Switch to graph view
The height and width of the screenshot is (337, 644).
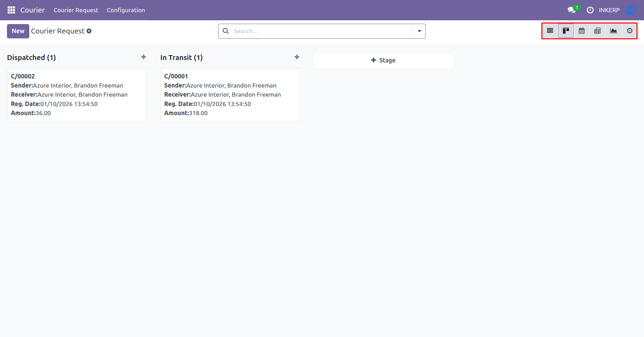[614, 31]
